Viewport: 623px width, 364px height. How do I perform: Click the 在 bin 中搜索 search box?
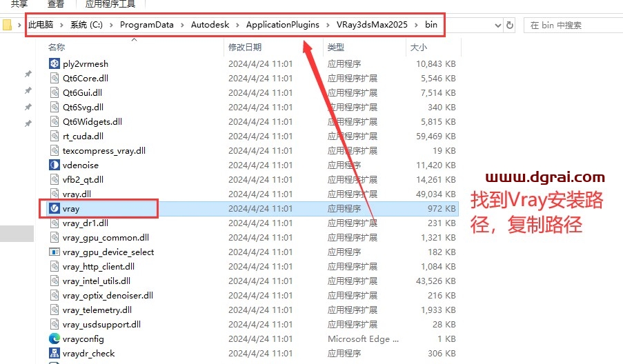tap(573, 26)
